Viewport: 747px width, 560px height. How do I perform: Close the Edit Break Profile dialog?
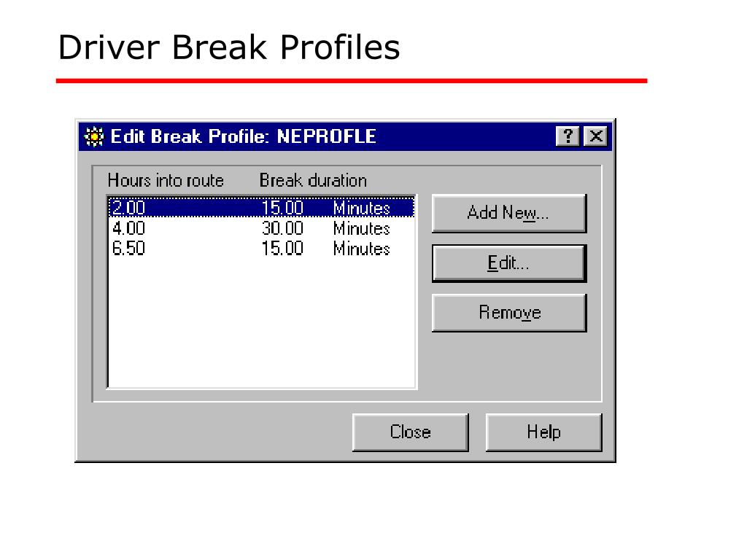click(x=410, y=432)
